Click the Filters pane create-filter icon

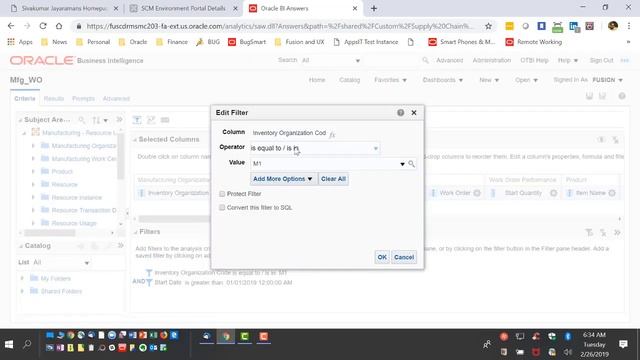click(x=589, y=233)
